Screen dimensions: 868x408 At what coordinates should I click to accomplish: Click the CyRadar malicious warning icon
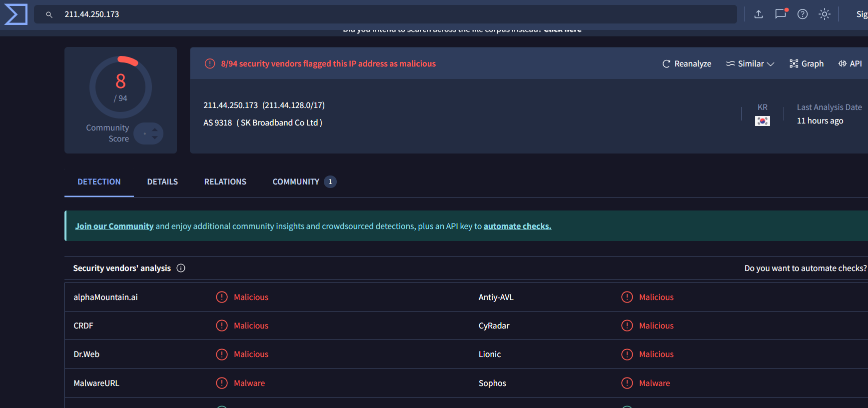coord(627,325)
